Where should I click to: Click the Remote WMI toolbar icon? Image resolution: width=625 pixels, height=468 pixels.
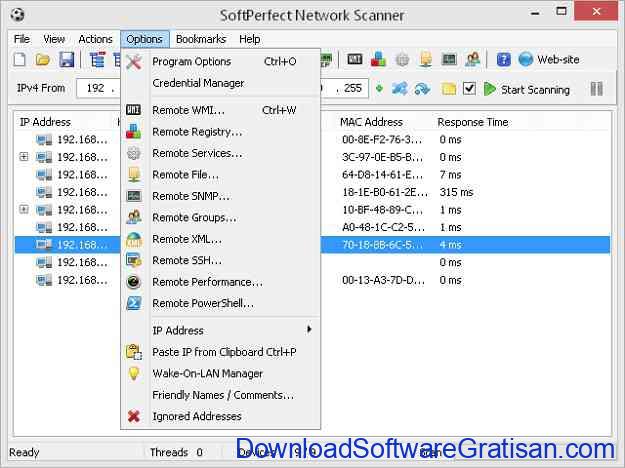[354, 59]
